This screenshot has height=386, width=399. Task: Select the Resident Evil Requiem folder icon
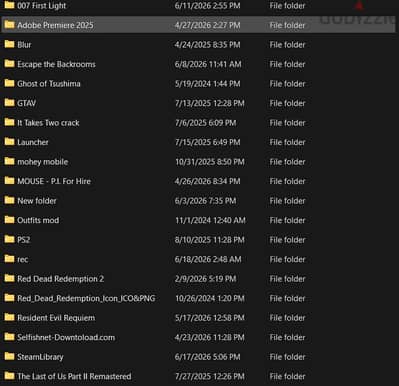click(x=9, y=317)
